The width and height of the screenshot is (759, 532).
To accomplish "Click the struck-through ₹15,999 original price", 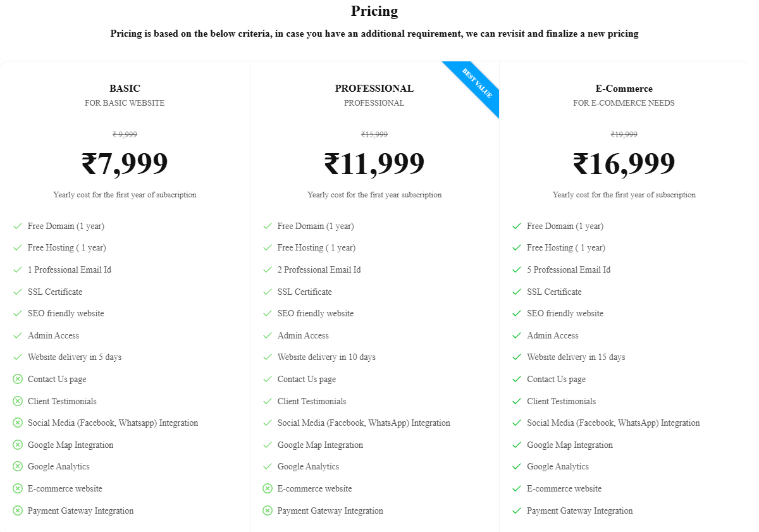I will [374, 135].
